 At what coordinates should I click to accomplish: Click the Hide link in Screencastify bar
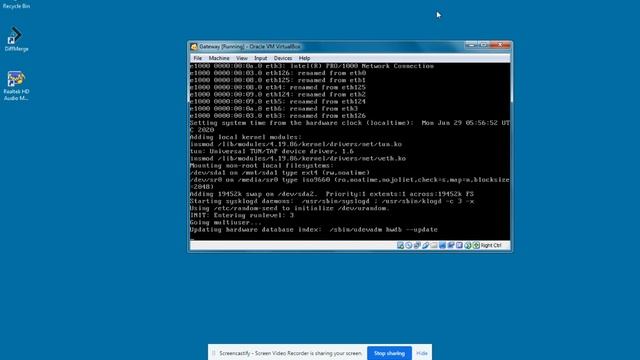pyautogui.click(x=422, y=353)
